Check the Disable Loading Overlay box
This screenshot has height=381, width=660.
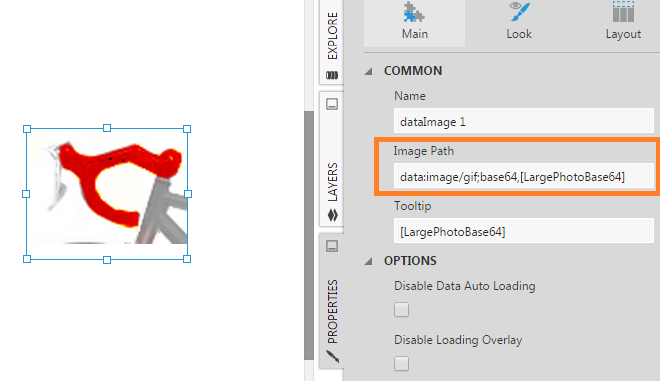[402, 363]
